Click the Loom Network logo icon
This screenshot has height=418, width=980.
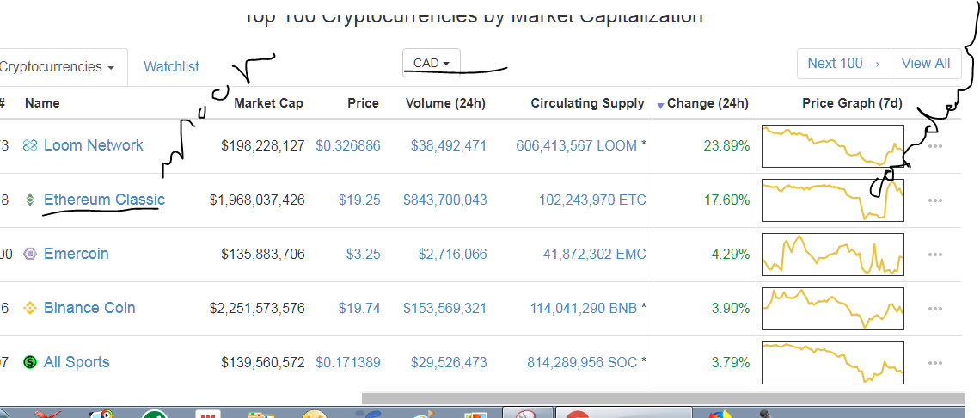point(30,146)
